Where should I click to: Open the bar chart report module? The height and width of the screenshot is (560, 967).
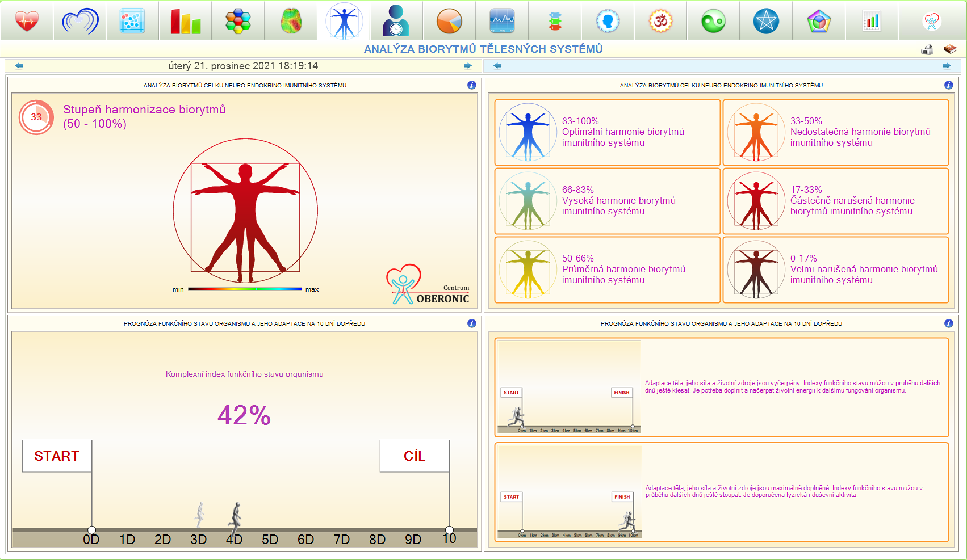(872, 21)
